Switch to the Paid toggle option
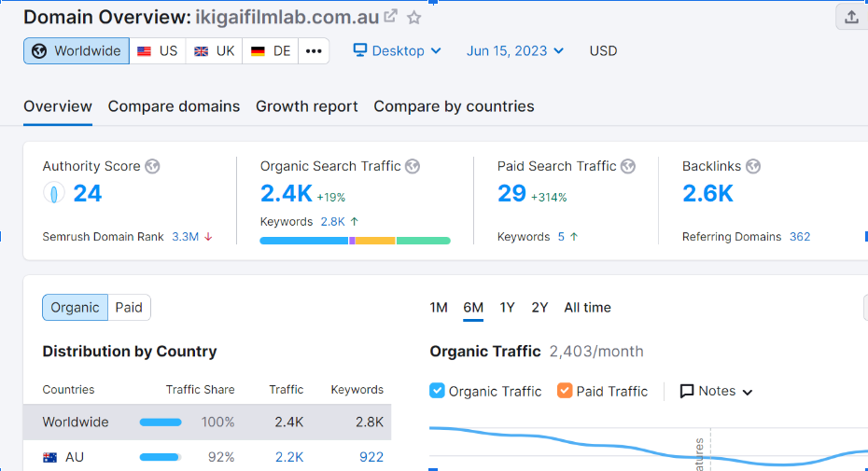 click(x=129, y=308)
